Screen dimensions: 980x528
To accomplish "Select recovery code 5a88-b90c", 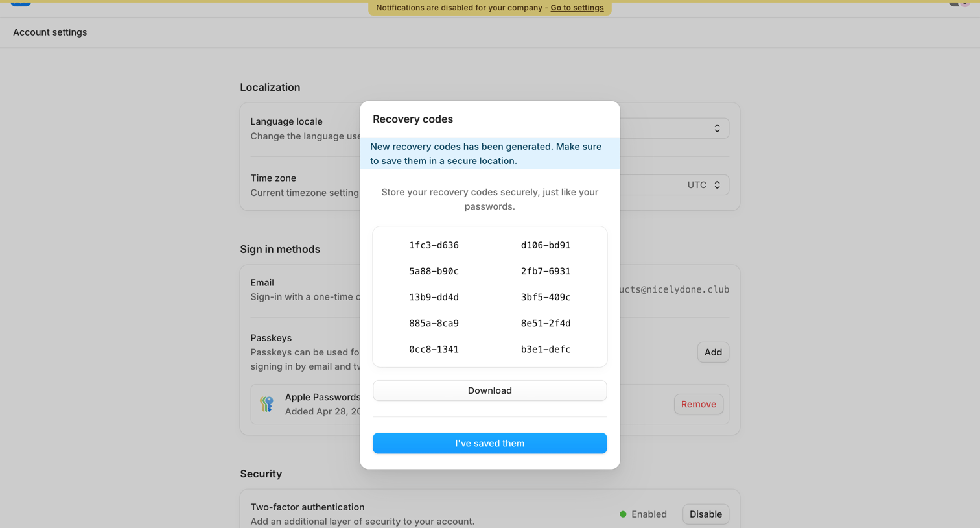I will 434,271.
